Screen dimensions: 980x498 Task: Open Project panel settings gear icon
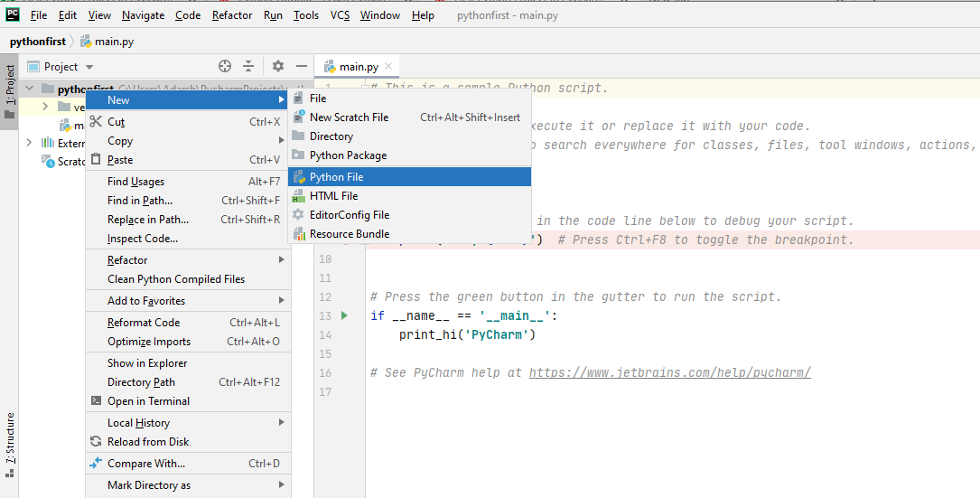[278, 66]
